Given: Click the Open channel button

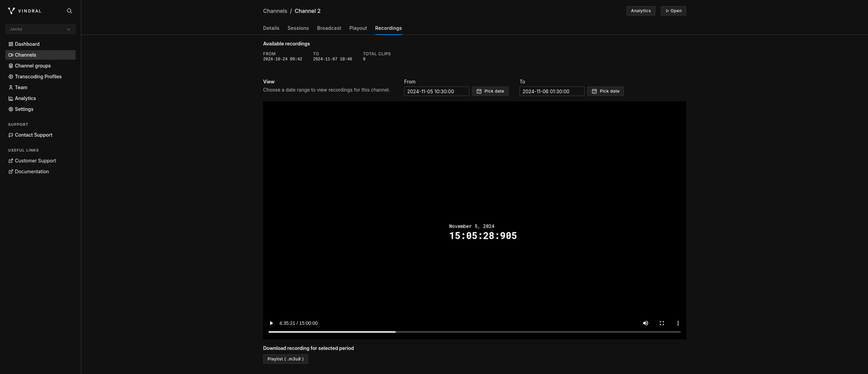Looking at the screenshot, I should [x=673, y=11].
